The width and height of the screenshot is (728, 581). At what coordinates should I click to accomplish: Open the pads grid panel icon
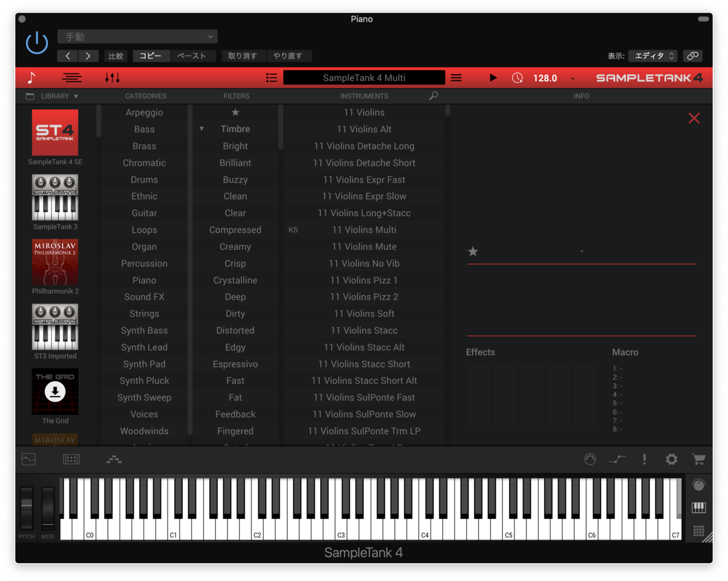tap(72, 460)
